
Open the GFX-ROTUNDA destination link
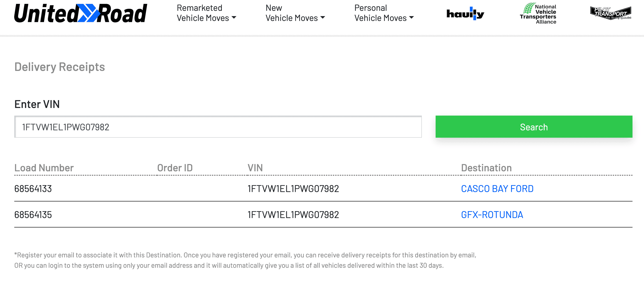coord(492,215)
